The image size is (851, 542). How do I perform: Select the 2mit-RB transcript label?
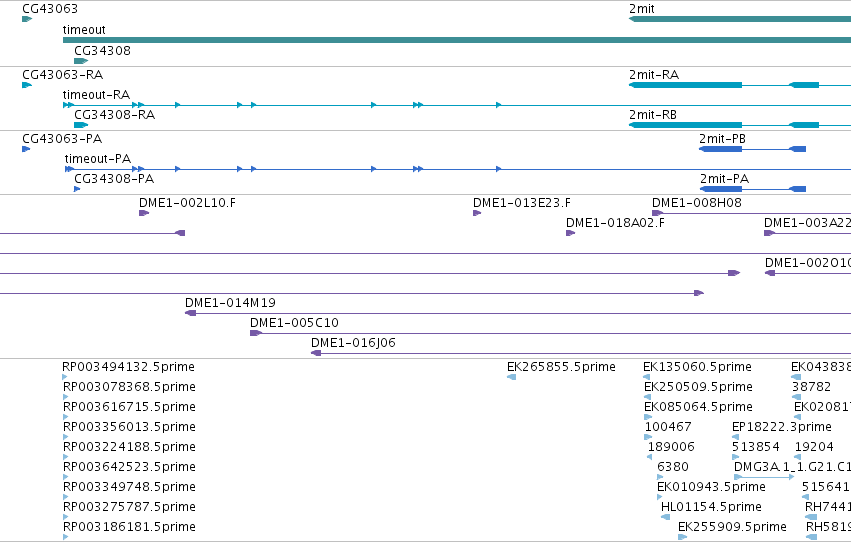653,115
